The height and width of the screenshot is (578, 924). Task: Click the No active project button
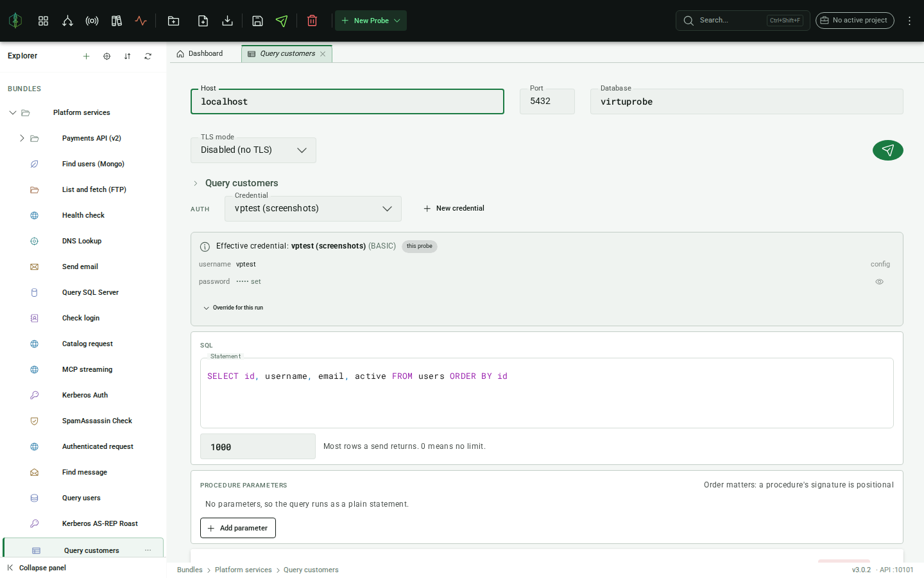pos(855,21)
